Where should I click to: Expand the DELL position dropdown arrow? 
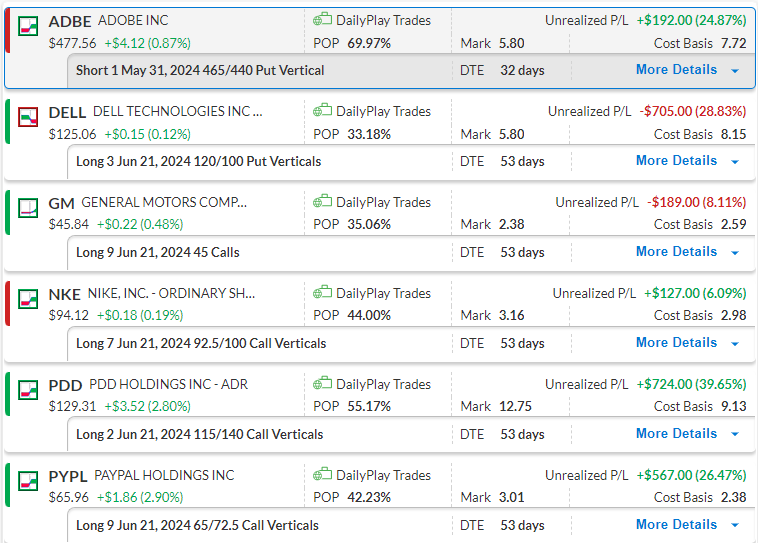point(735,161)
